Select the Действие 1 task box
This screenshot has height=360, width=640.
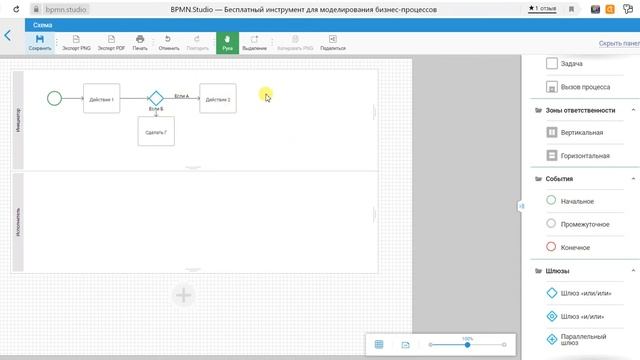coord(102,98)
